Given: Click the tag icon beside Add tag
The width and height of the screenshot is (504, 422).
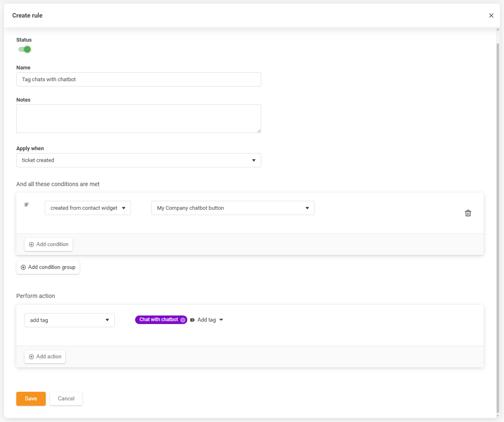Looking at the screenshot, I should pyautogui.click(x=192, y=320).
